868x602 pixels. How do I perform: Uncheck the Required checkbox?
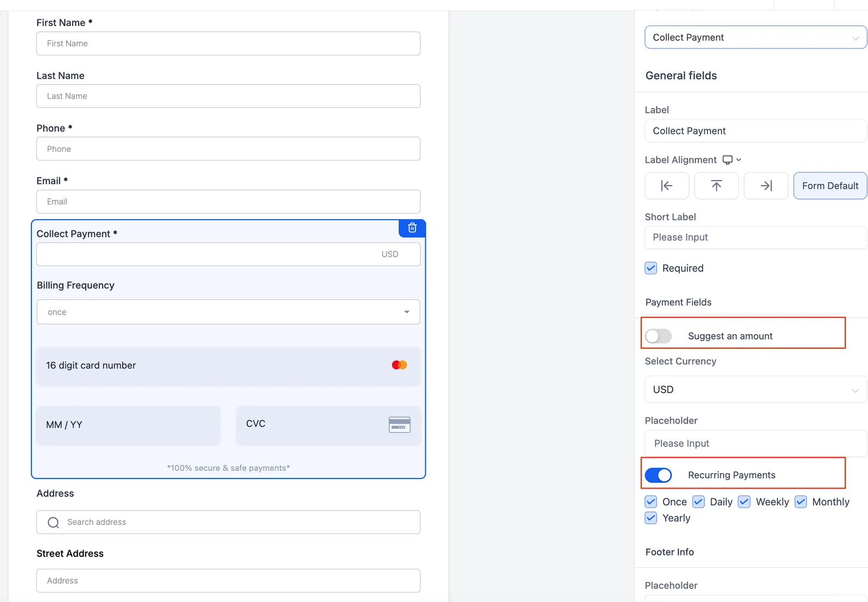651,268
